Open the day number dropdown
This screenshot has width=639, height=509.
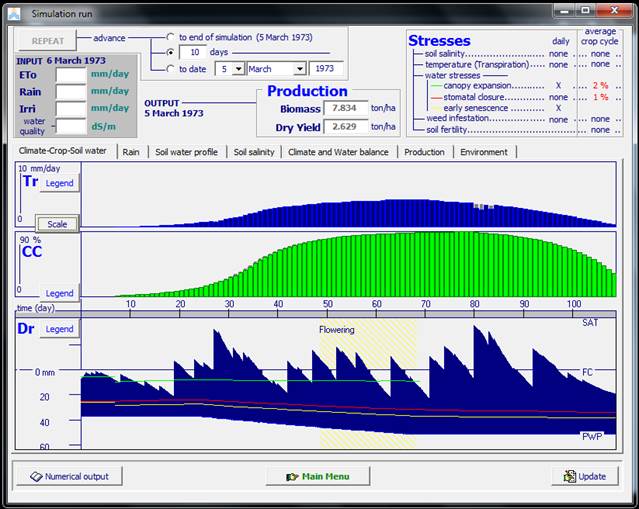[238, 69]
